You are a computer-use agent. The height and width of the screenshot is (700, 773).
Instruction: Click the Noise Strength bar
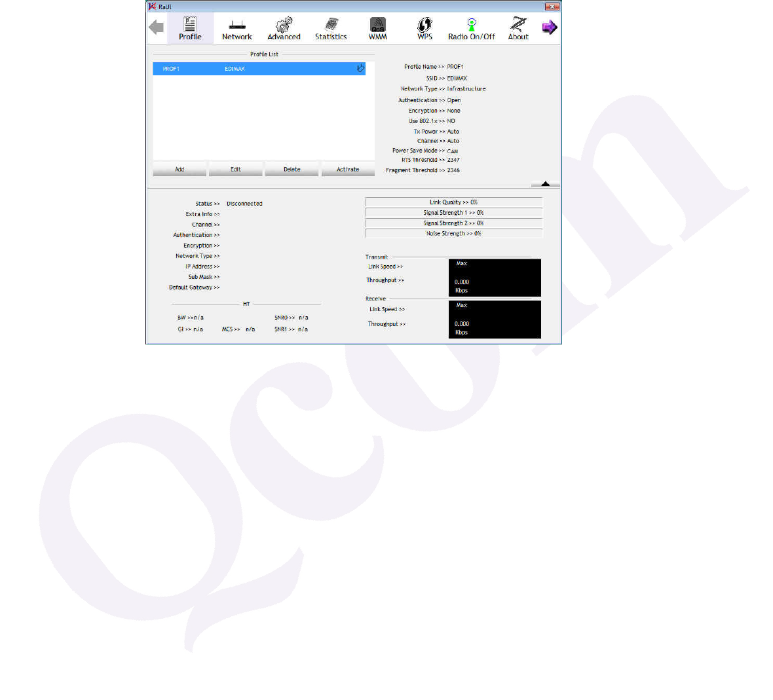[x=453, y=234]
